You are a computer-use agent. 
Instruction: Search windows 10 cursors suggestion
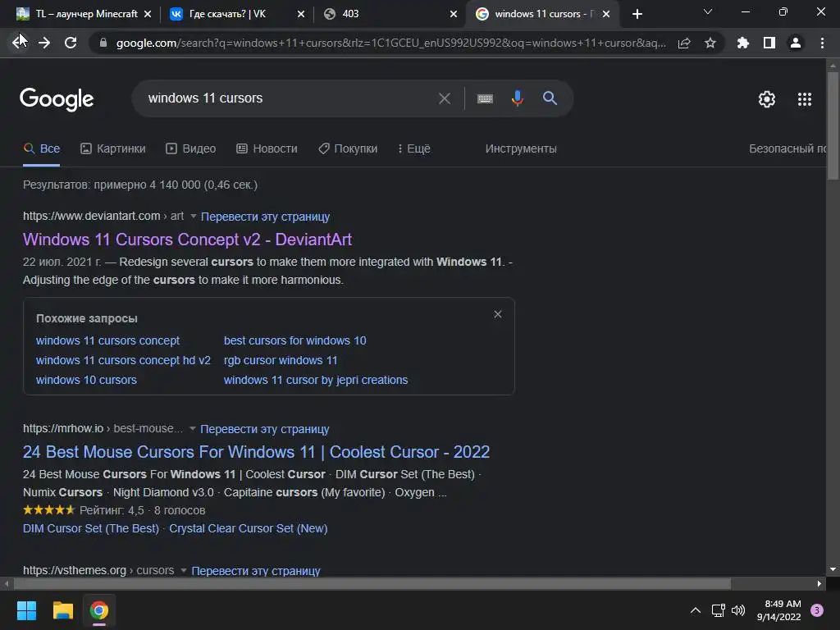pos(86,381)
